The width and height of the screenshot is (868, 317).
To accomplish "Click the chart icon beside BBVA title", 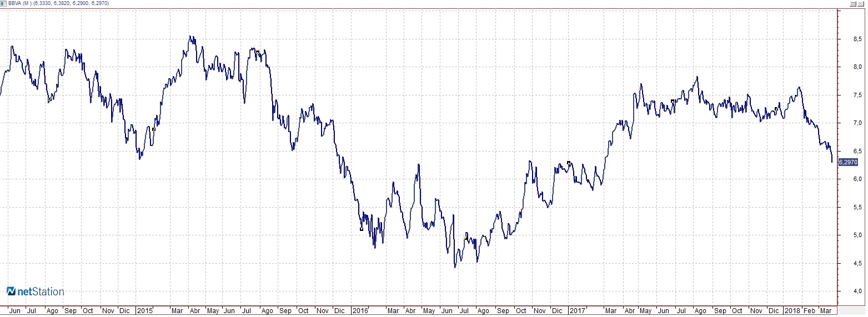I will coord(4,3).
